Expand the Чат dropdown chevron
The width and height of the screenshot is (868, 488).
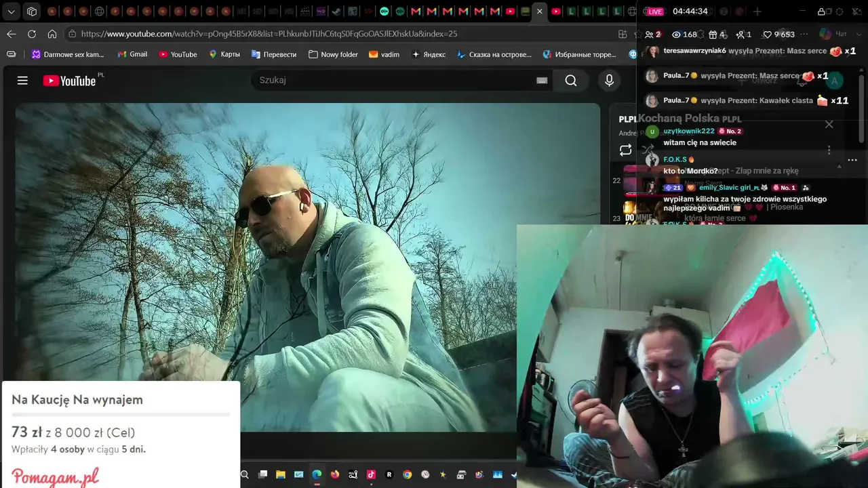(859, 34)
